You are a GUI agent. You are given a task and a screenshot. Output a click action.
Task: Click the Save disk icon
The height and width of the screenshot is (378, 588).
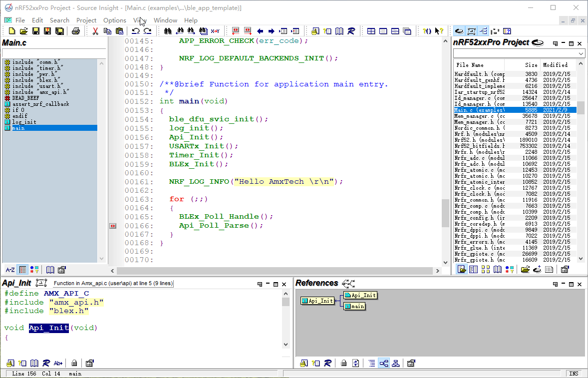(x=35, y=31)
